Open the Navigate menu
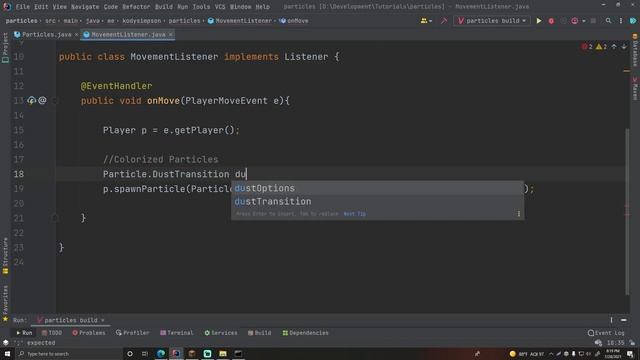 click(85, 7)
